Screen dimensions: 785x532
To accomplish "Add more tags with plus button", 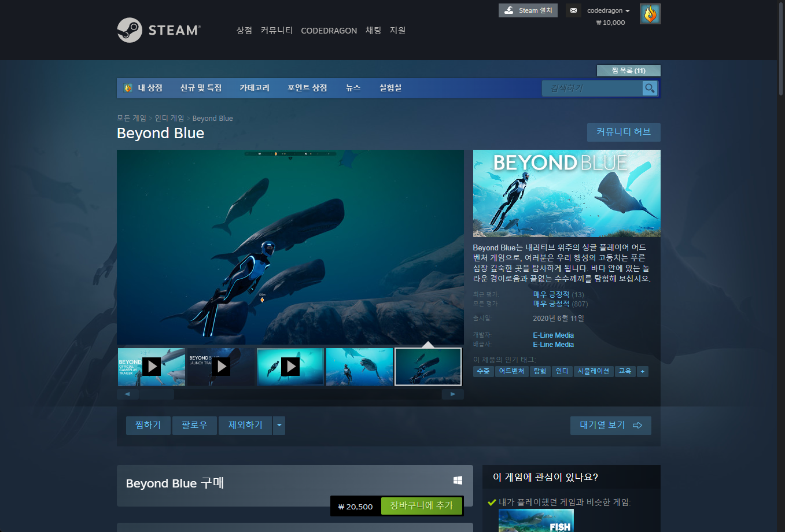I will [642, 371].
